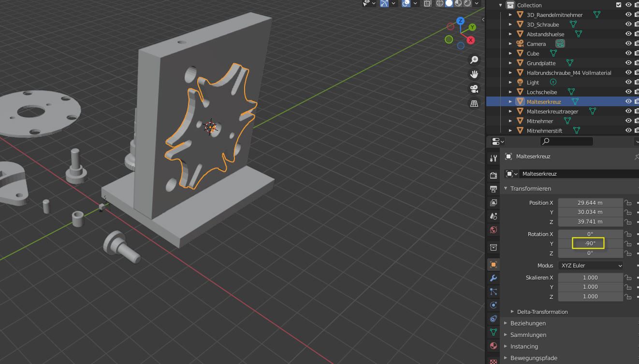Click the red X axis gizmo ball
639x364 pixels.
tap(470, 40)
